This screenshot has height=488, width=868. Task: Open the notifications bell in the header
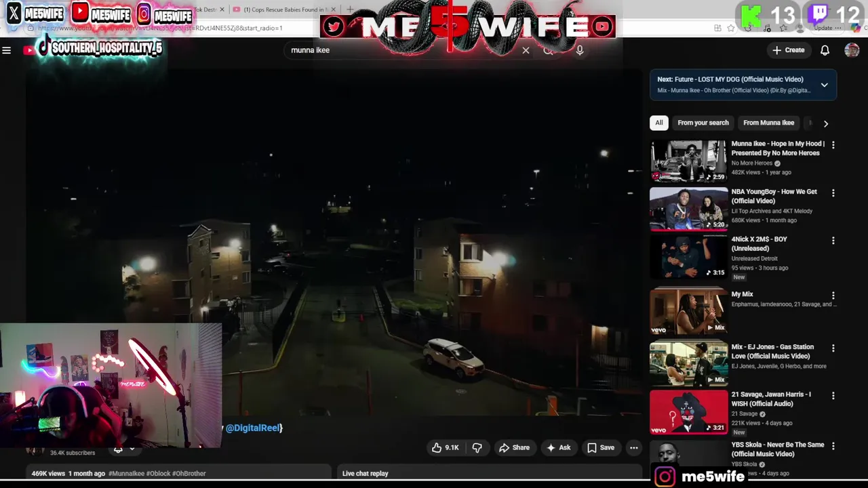(825, 50)
